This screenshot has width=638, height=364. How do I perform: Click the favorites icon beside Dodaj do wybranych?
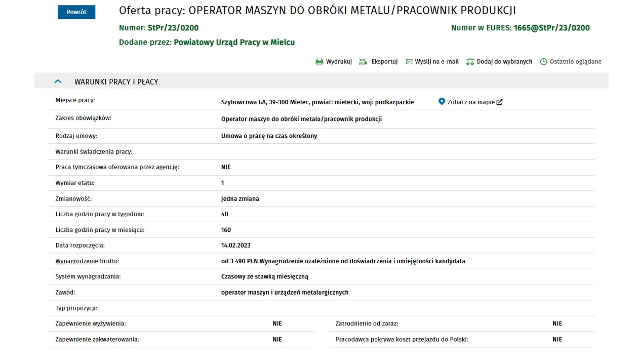[470, 62]
